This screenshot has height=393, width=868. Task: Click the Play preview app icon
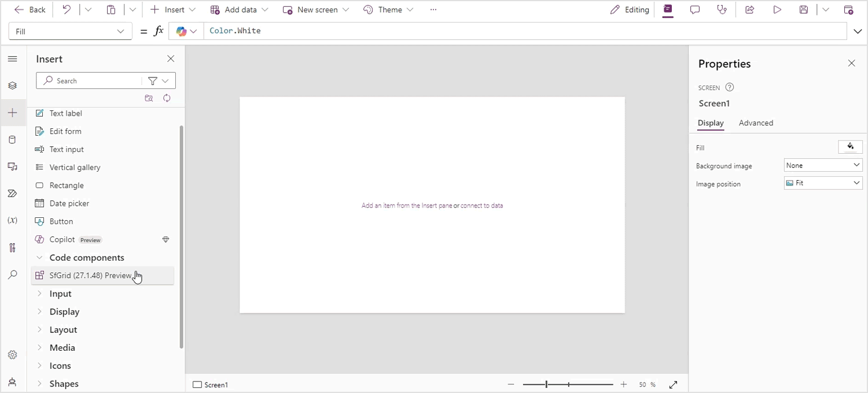pyautogui.click(x=777, y=10)
